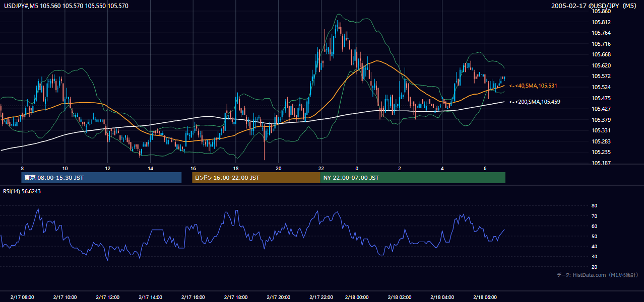Click the RSI(14) 56.6243 indicator label

22,191
